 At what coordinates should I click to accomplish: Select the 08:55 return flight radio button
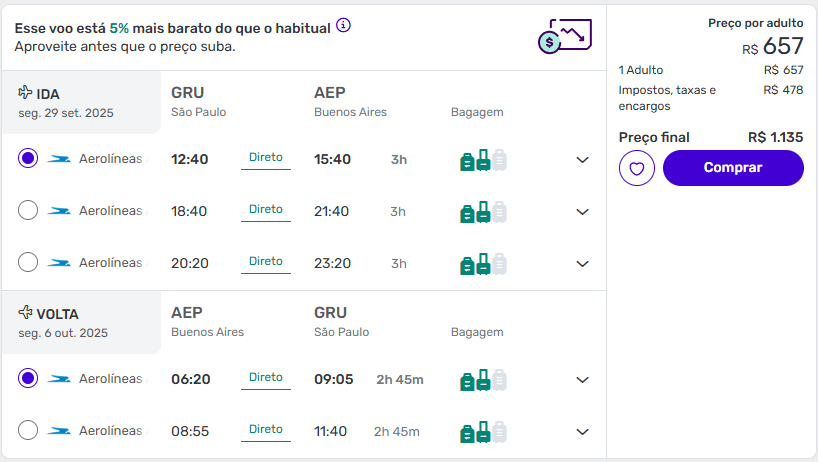28,430
